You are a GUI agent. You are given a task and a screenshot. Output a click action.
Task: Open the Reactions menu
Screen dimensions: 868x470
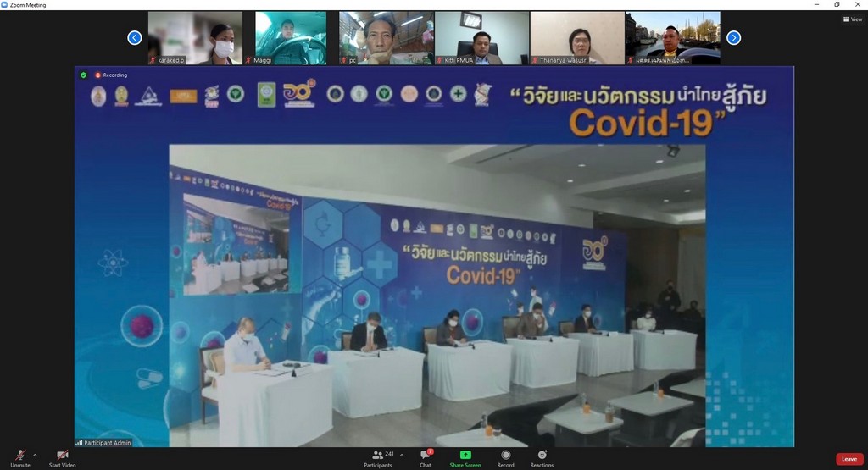pos(542,456)
